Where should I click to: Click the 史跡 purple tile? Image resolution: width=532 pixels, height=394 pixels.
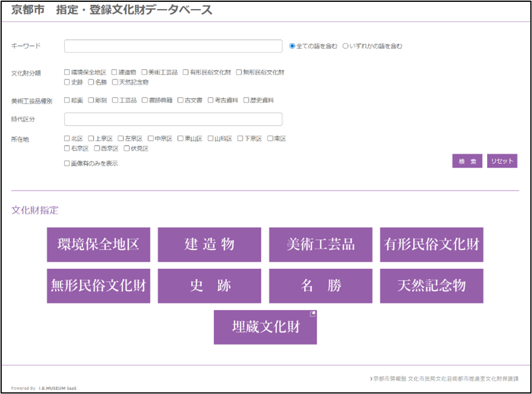pyautogui.click(x=209, y=286)
